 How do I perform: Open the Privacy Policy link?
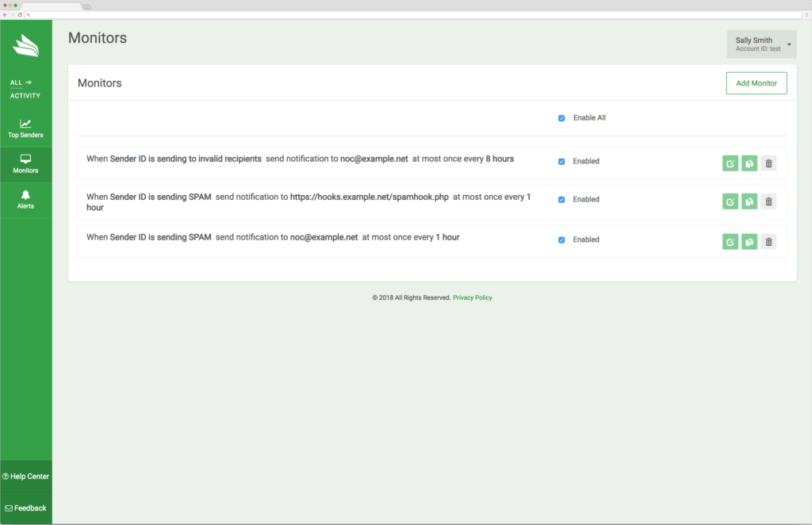click(472, 297)
